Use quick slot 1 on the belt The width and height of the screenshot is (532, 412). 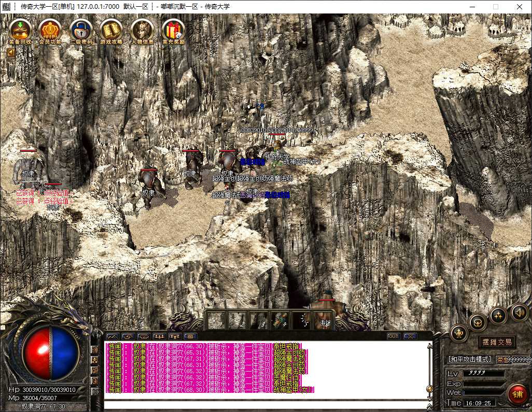(216, 320)
